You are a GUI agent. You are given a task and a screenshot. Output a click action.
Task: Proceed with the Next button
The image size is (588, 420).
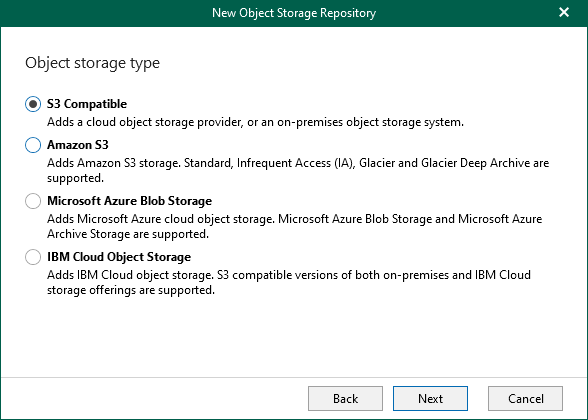[x=430, y=398]
